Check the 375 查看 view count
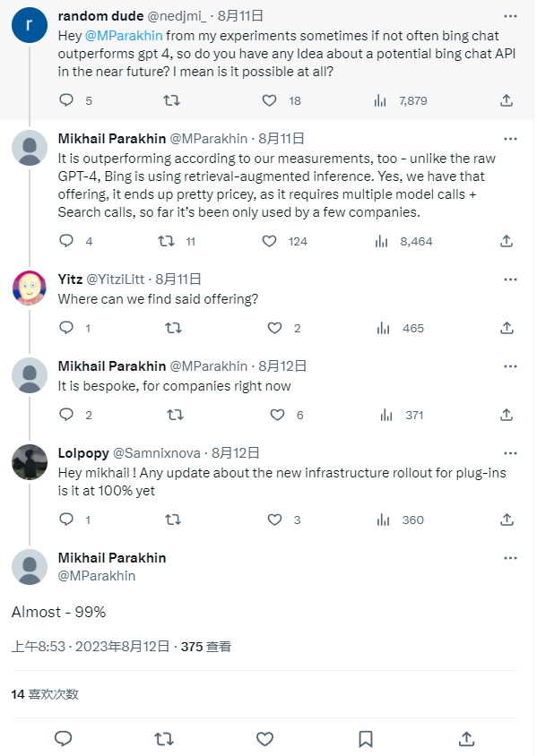537x756 pixels. (206, 645)
